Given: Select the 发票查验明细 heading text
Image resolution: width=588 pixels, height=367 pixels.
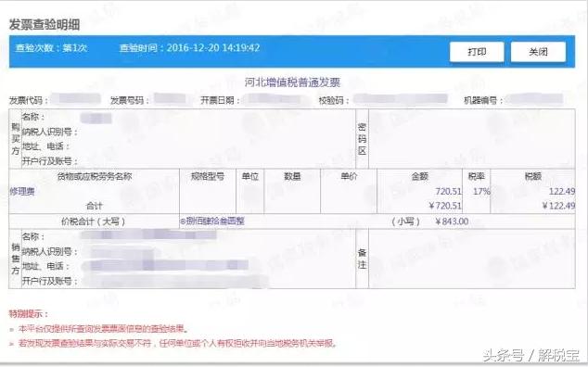Looking at the screenshot, I should click(45, 24).
